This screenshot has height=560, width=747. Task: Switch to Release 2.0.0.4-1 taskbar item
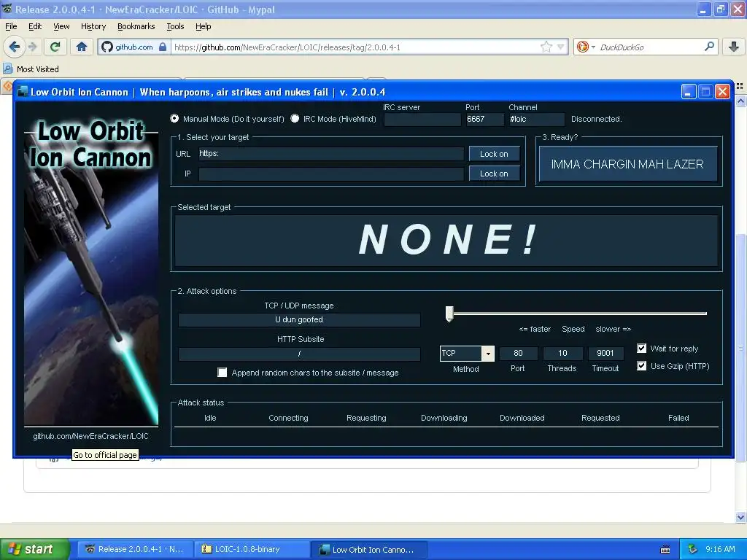pos(135,550)
